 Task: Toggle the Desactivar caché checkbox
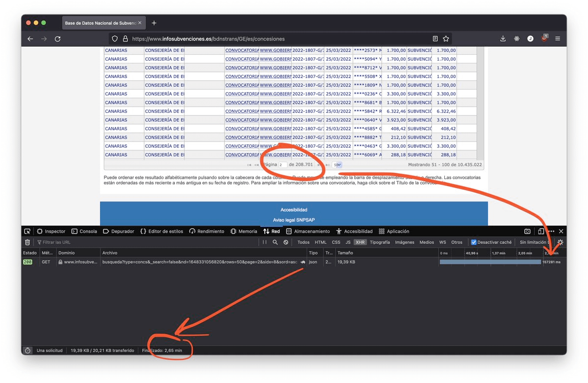pos(474,242)
